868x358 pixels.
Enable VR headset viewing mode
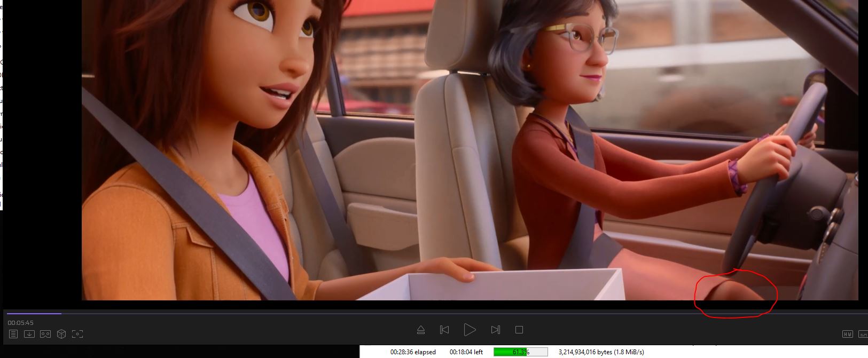point(45,334)
